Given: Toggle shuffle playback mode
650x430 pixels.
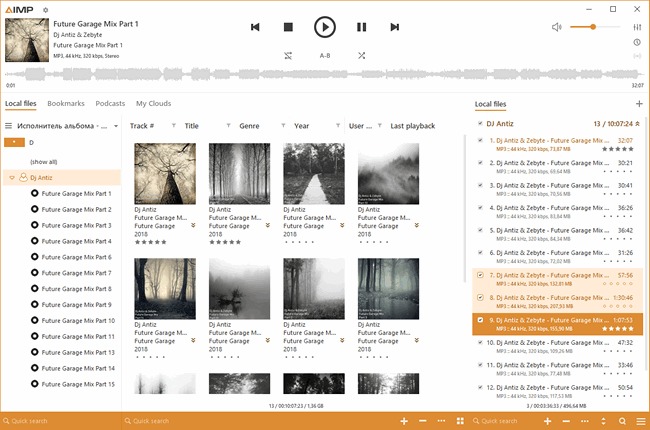Looking at the screenshot, I should click(360, 56).
